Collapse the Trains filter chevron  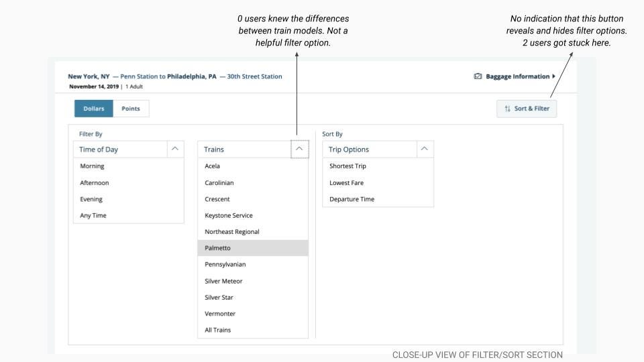pos(299,149)
